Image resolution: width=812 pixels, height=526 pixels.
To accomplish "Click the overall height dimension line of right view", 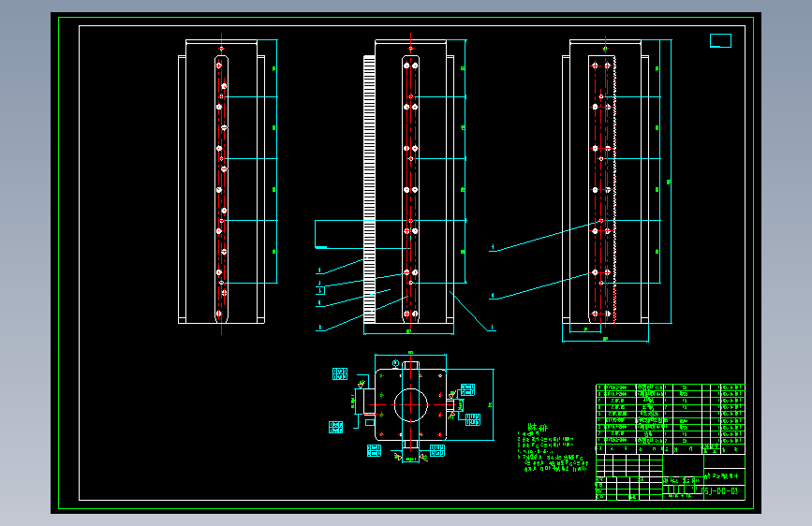I will [672, 182].
